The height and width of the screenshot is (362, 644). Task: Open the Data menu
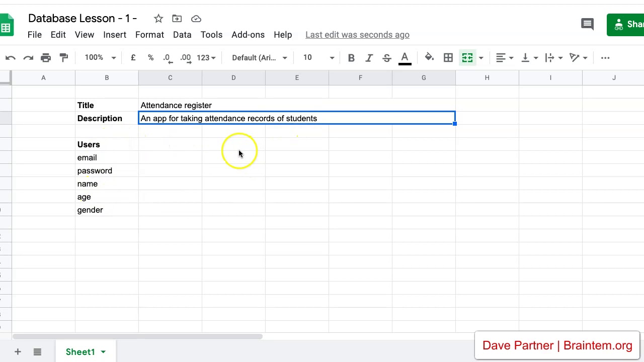click(x=182, y=35)
